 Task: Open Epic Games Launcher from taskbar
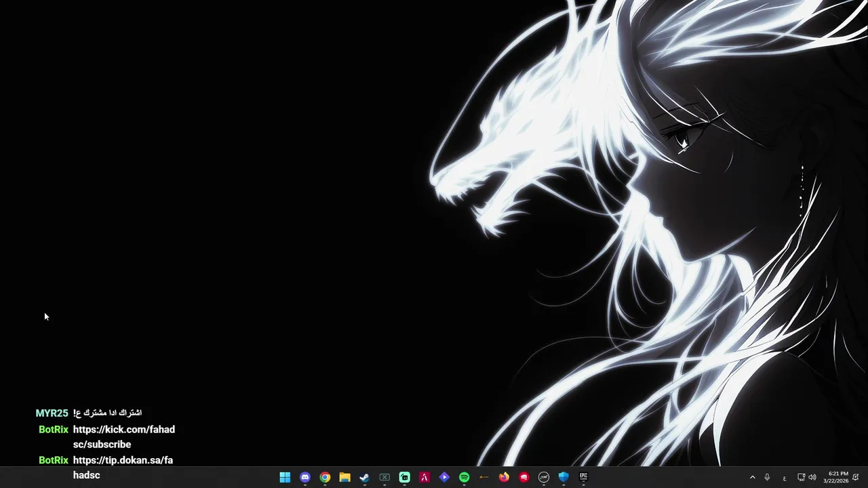pyautogui.click(x=583, y=477)
